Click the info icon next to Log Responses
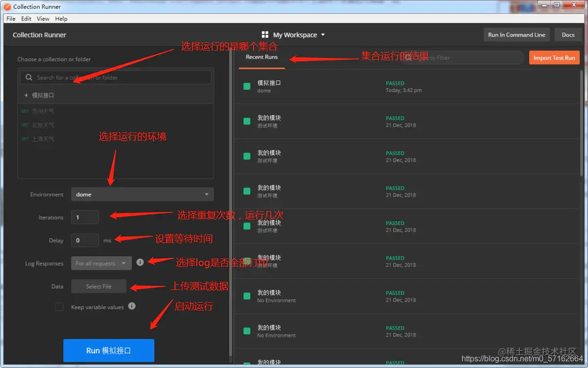This screenshot has height=368, width=588. tap(140, 263)
